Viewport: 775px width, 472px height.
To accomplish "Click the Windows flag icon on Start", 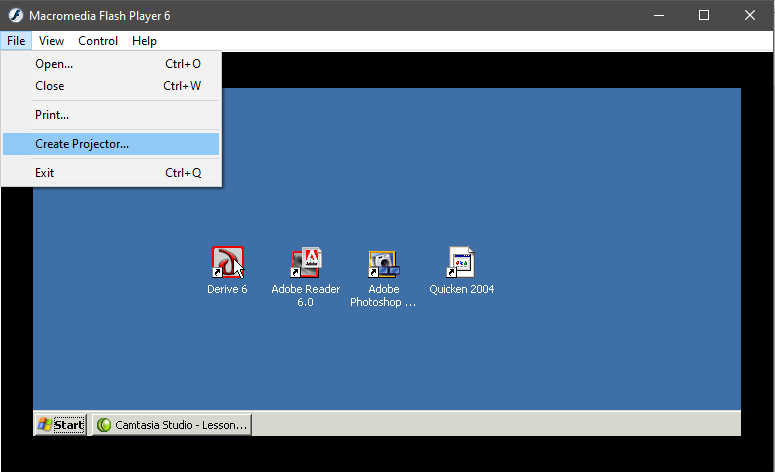I will pos(44,425).
